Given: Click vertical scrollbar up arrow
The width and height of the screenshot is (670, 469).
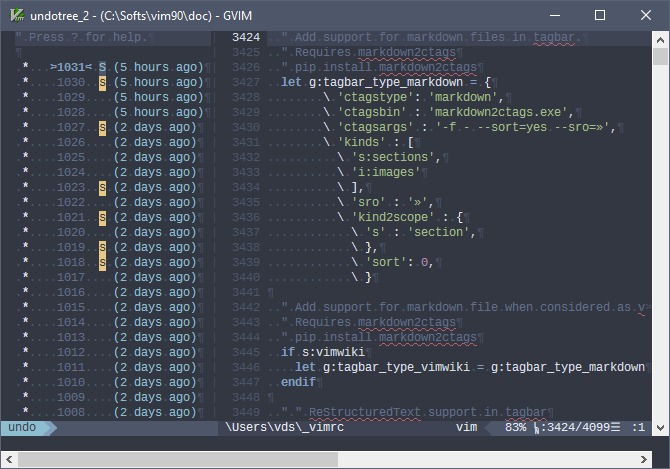Looking at the screenshot, I should click(x=660, y=40).
